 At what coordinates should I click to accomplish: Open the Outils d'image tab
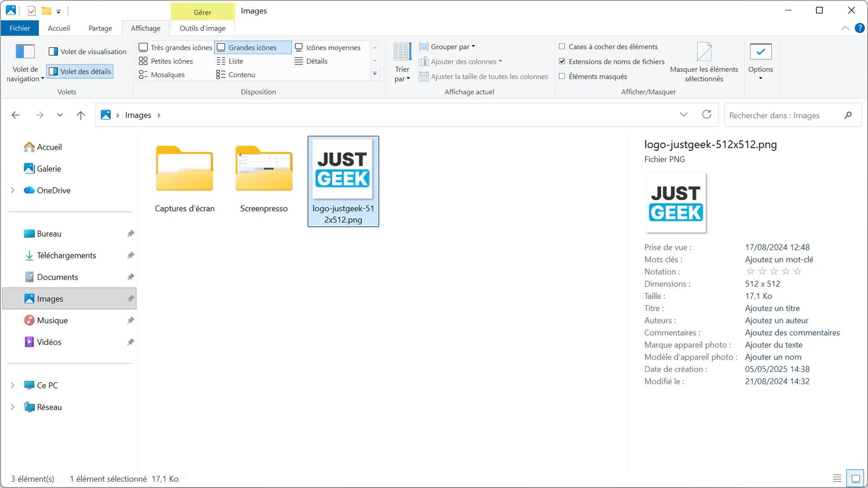pos(203,28)
